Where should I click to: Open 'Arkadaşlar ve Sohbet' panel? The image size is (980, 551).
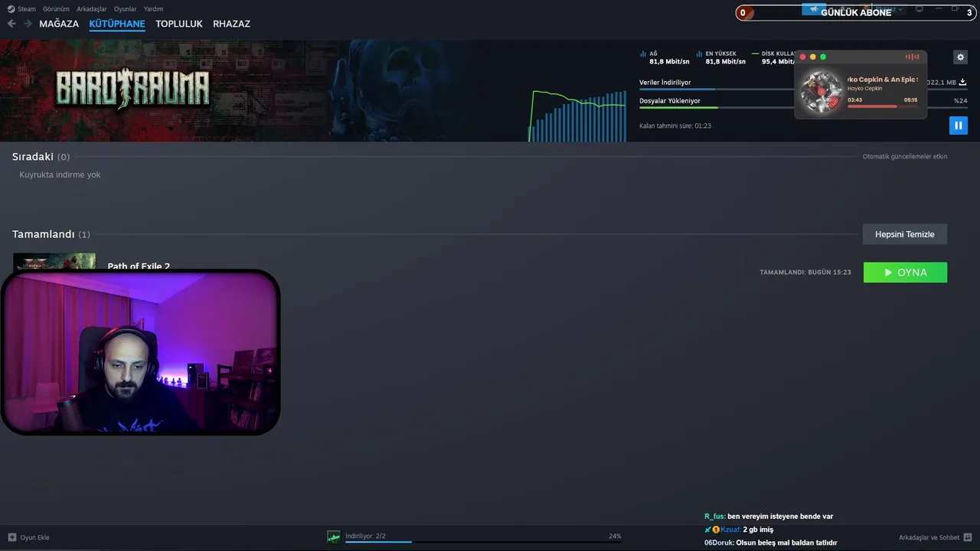(929, 537)
